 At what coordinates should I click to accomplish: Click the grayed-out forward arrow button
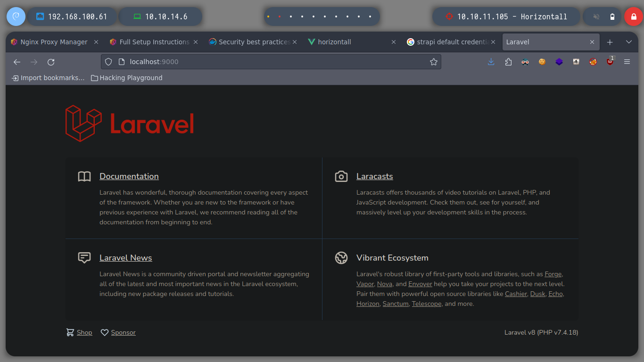coord(34,62)
